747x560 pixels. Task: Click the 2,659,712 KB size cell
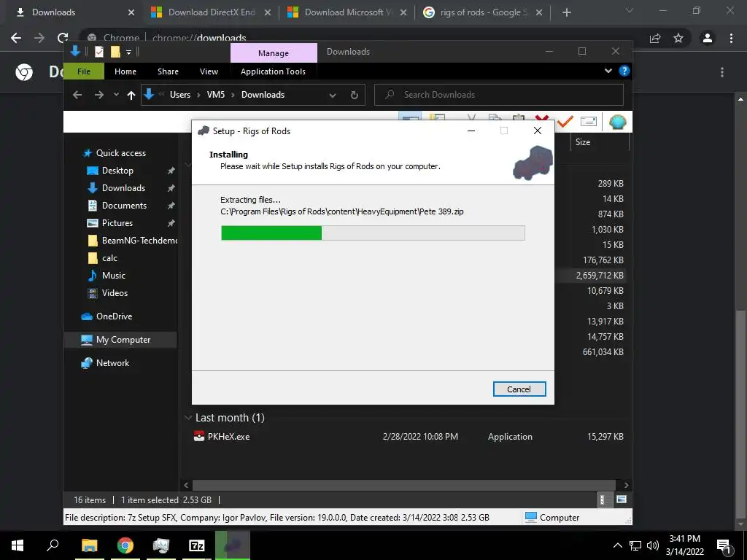(x=600, y=275)
